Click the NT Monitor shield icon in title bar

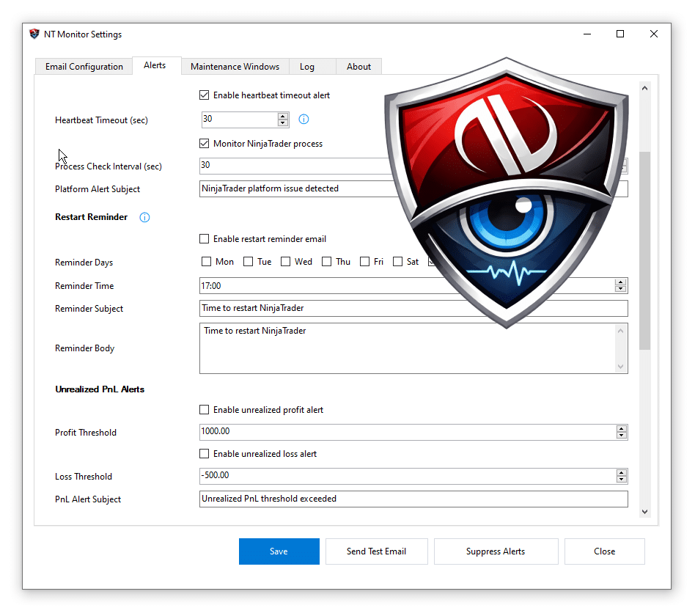[x=34, y=34]
